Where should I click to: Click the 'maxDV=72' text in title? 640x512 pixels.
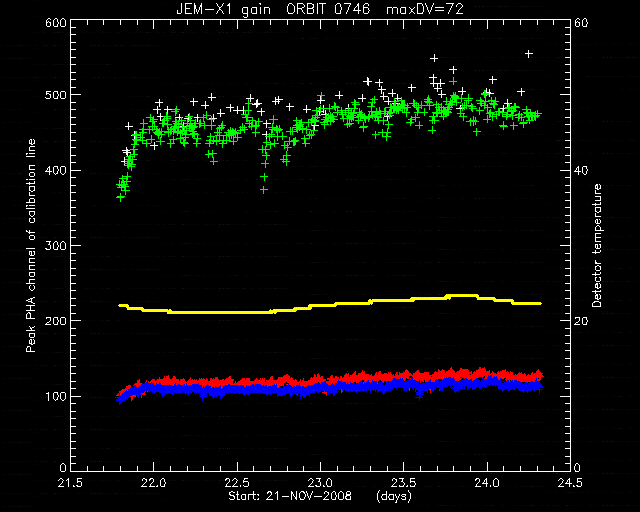click(425, 9)
